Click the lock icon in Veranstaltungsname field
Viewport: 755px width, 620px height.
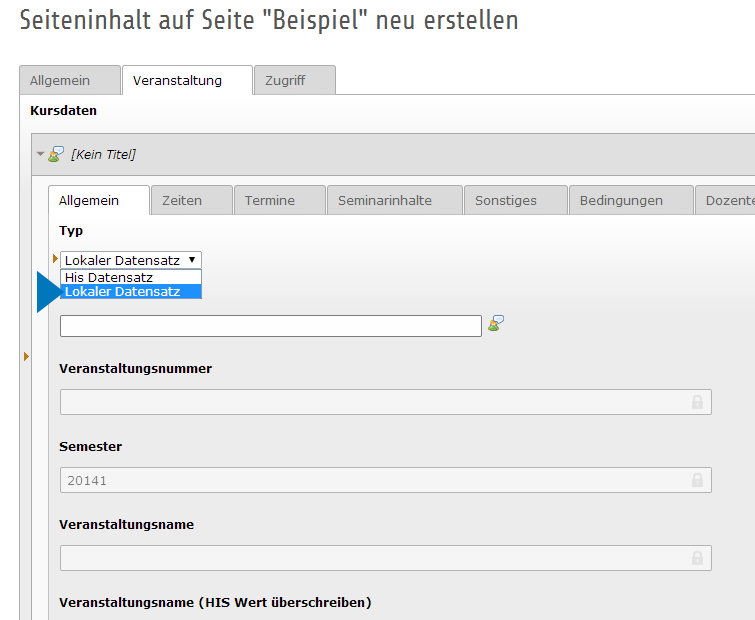point(697,558)
